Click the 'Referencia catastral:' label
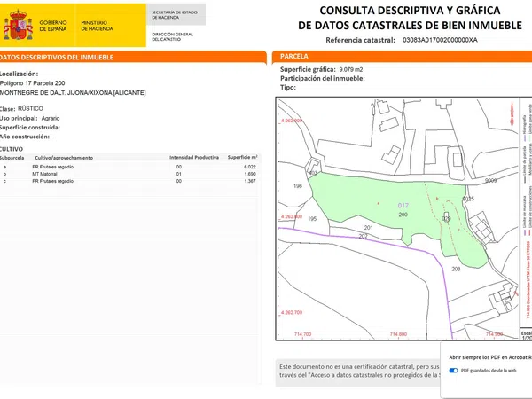Viewport: 532px width, 399px height. [x=360, y=40]
